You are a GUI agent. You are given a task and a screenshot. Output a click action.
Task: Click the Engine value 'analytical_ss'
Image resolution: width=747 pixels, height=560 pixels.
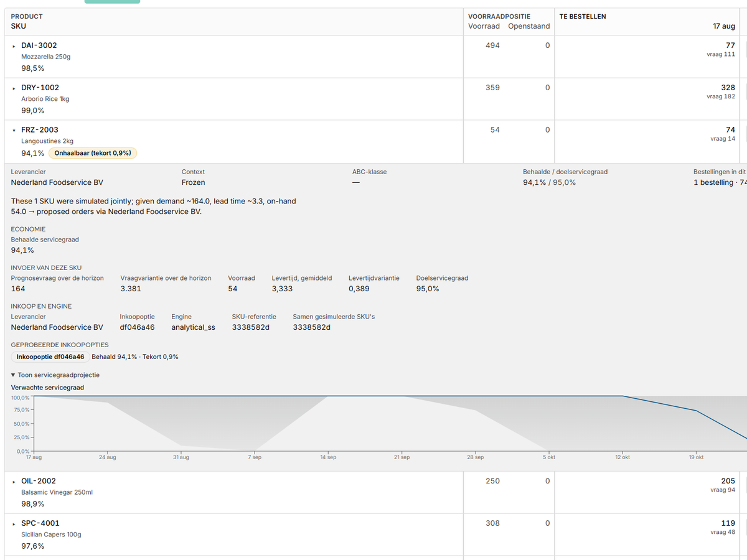coord(193,327)
